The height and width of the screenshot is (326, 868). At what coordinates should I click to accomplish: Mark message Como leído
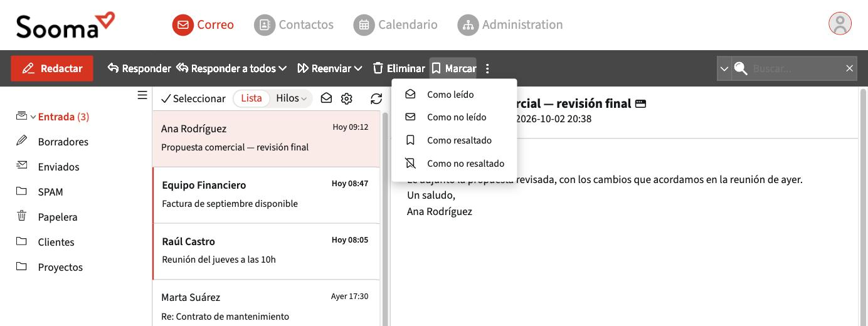point(454,94)
